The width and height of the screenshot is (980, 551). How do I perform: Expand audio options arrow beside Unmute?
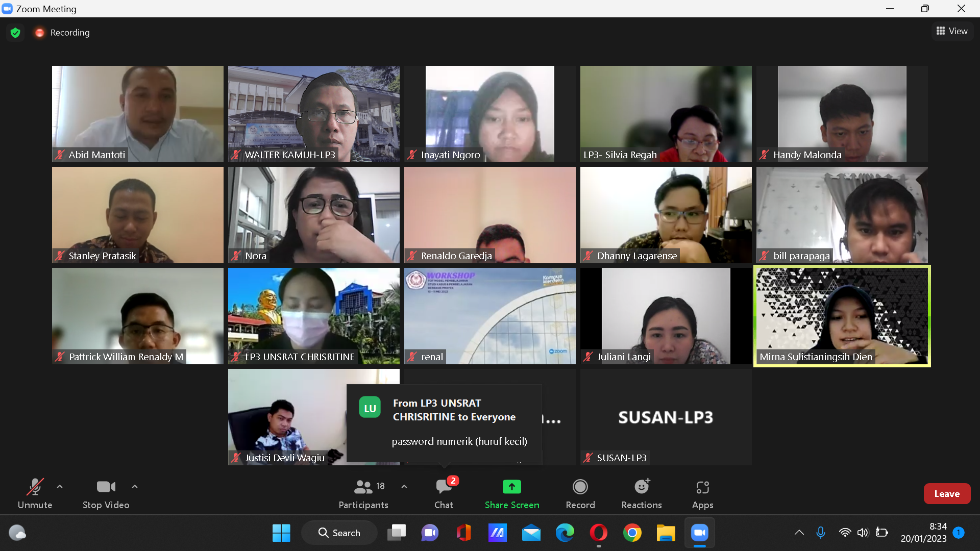(x=60, y=487)
